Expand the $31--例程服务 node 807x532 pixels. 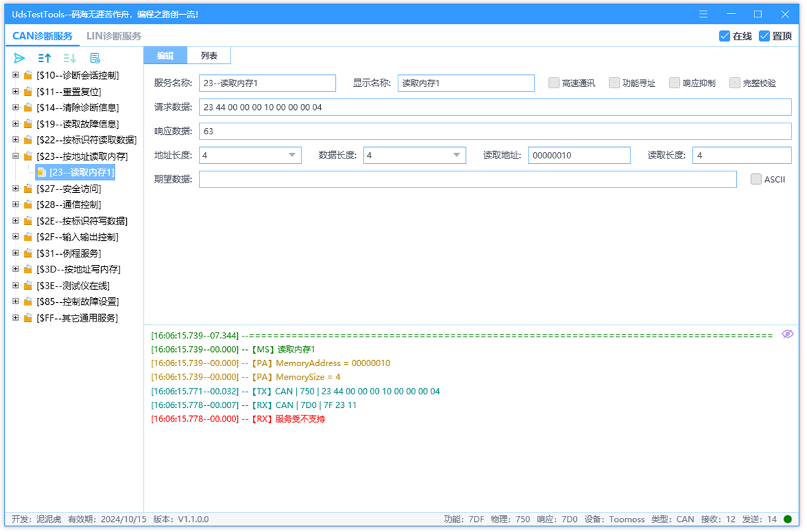[16, 253]
